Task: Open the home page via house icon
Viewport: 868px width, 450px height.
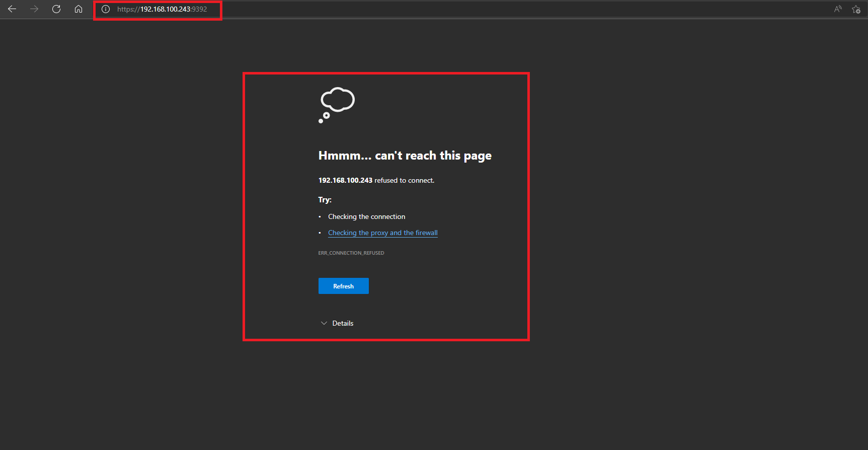Action: point(78,9)
